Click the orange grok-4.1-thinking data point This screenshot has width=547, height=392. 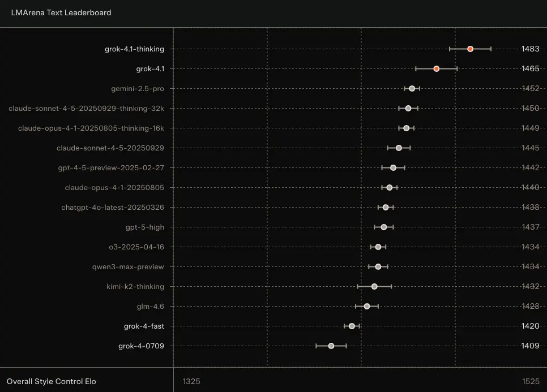(x=470, y=49)
